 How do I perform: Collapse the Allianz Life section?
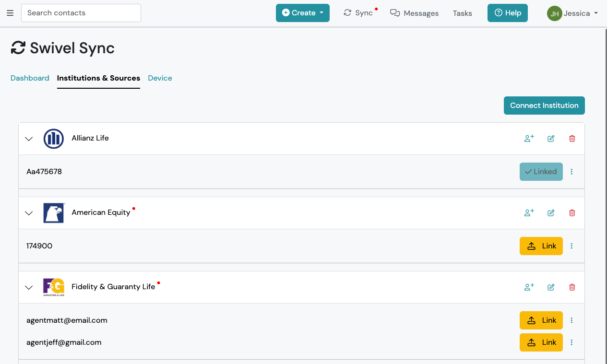(x=29, y=139)
